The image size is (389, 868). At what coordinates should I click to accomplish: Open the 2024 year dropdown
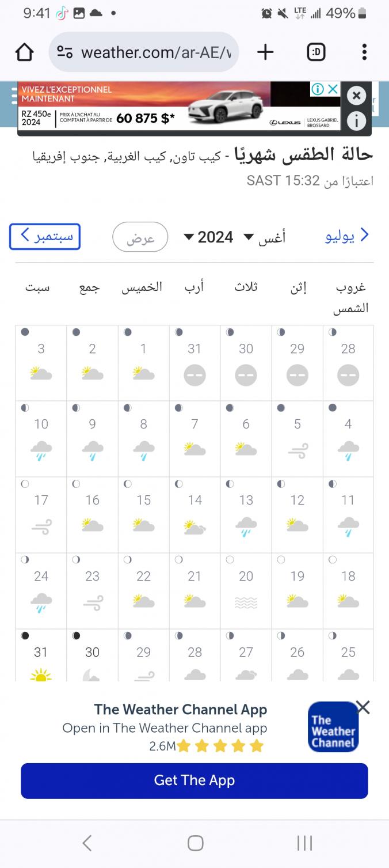coord(208,237)
